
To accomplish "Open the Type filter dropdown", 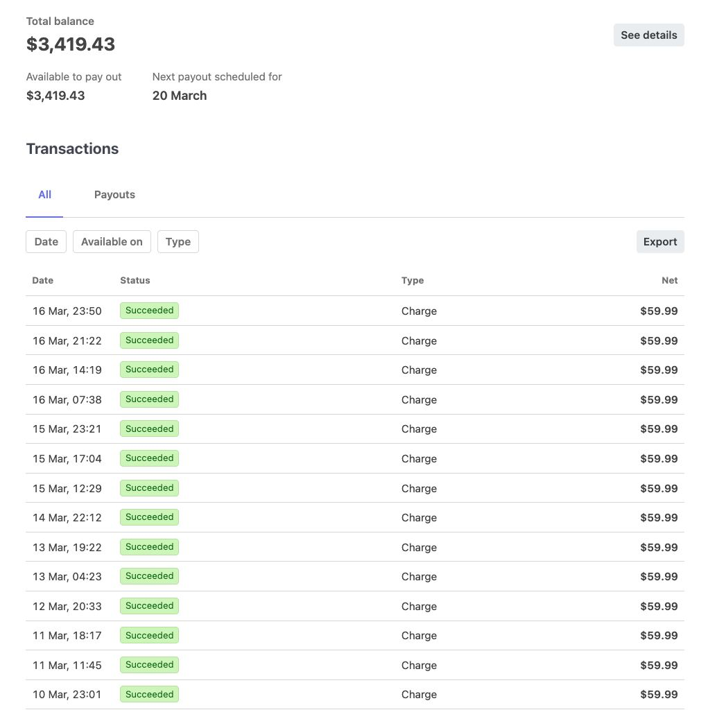I will coord(178,241).
